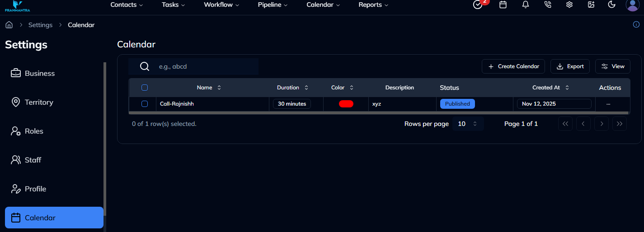Check the Call-Rajnishh row checkbox

[x=145, y=104]
